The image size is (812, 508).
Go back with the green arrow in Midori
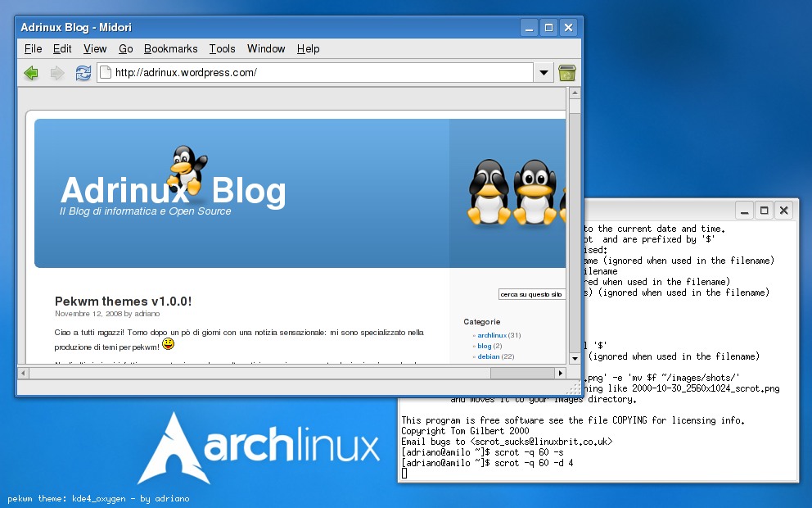pyautogui.click(x=31, y=73)
